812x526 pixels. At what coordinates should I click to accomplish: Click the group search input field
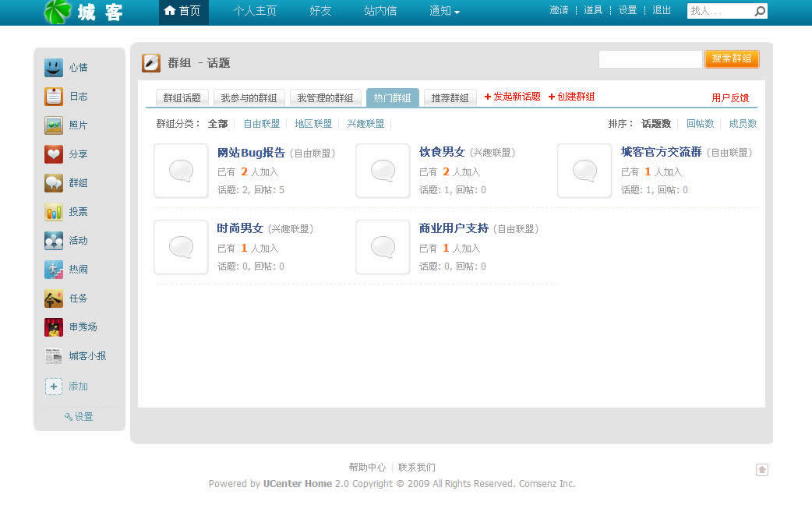651,59
